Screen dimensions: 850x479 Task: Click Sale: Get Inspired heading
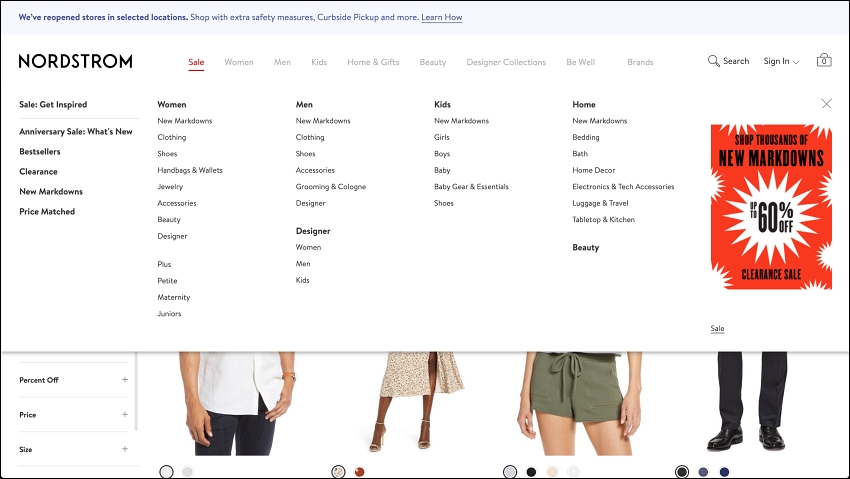click(x=53, y=105)
